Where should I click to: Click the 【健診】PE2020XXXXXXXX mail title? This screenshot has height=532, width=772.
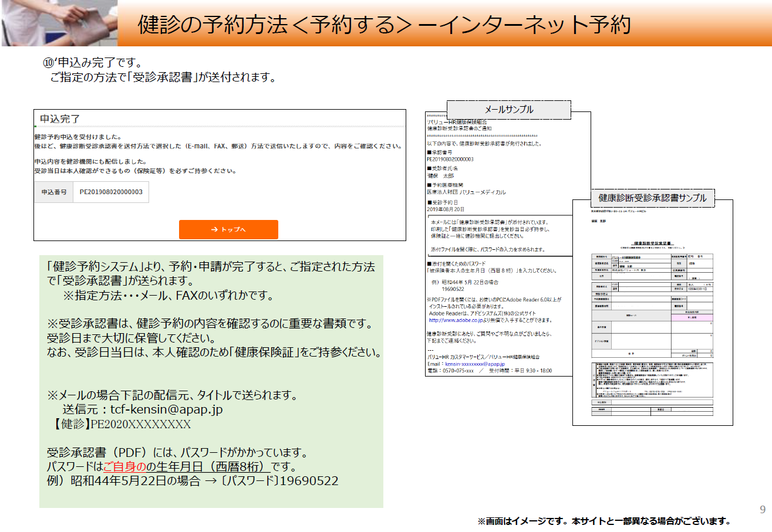119,423
